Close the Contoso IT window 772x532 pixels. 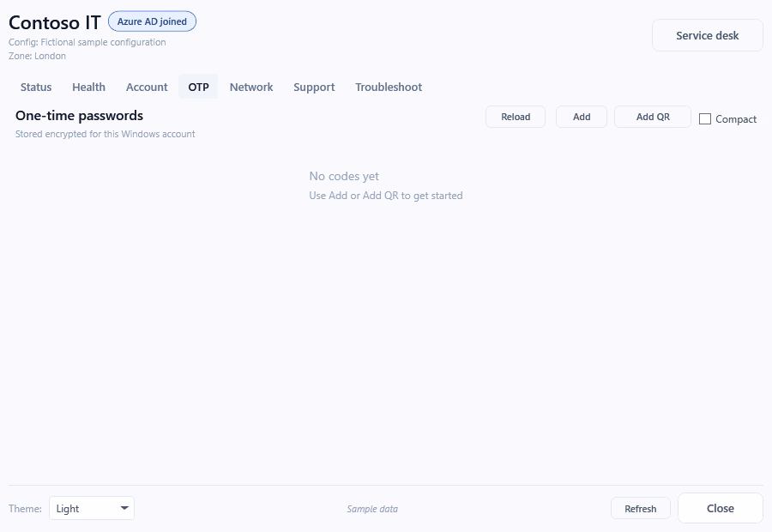[721, 508]
